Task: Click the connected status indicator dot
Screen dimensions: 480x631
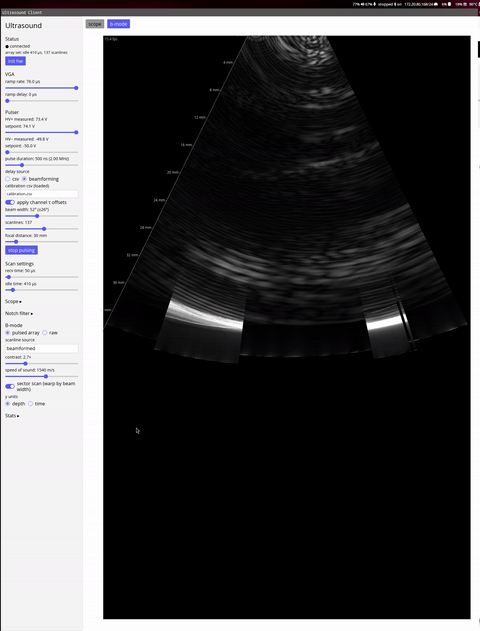Action: pyautogui.click(x=7, y=46)
